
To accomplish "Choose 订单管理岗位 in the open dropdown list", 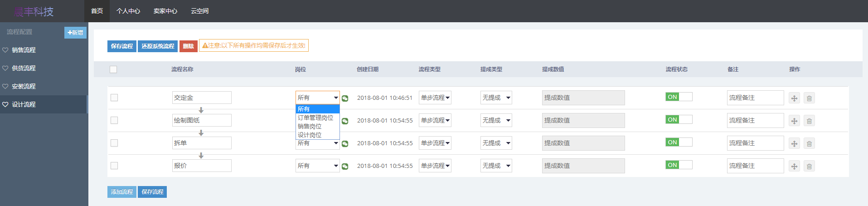I will pos(318,118).
